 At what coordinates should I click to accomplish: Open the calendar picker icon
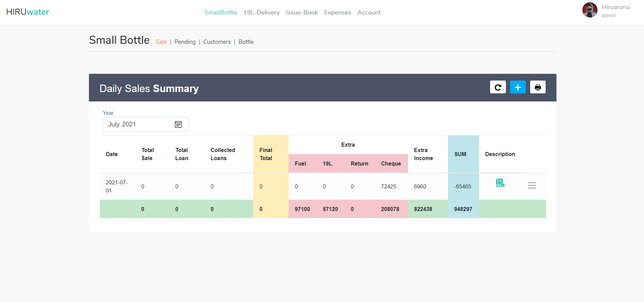click(x=178, y=124)
